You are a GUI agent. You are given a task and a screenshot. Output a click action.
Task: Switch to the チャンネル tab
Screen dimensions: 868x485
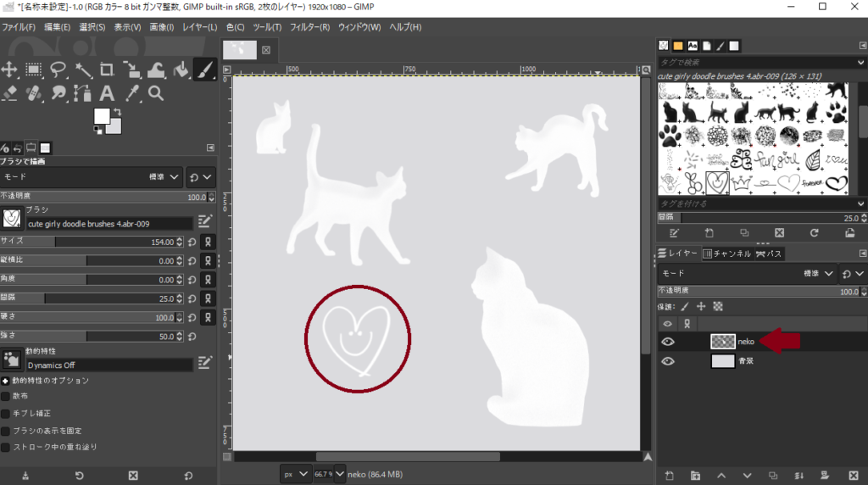coord(729,254)
